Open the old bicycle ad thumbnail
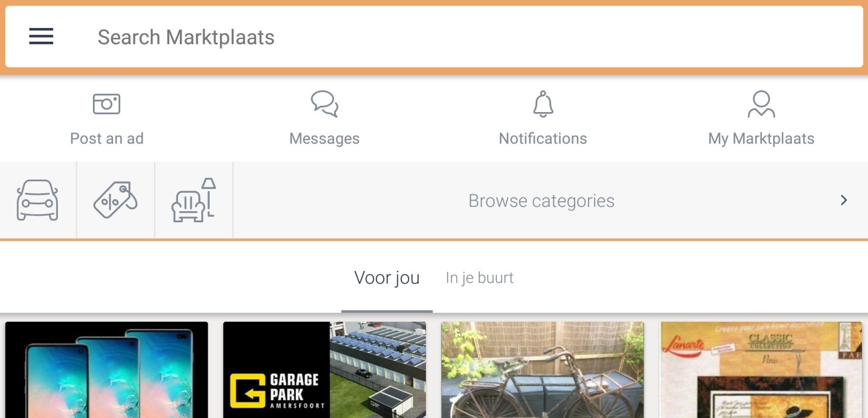 [x=543, y=370]
